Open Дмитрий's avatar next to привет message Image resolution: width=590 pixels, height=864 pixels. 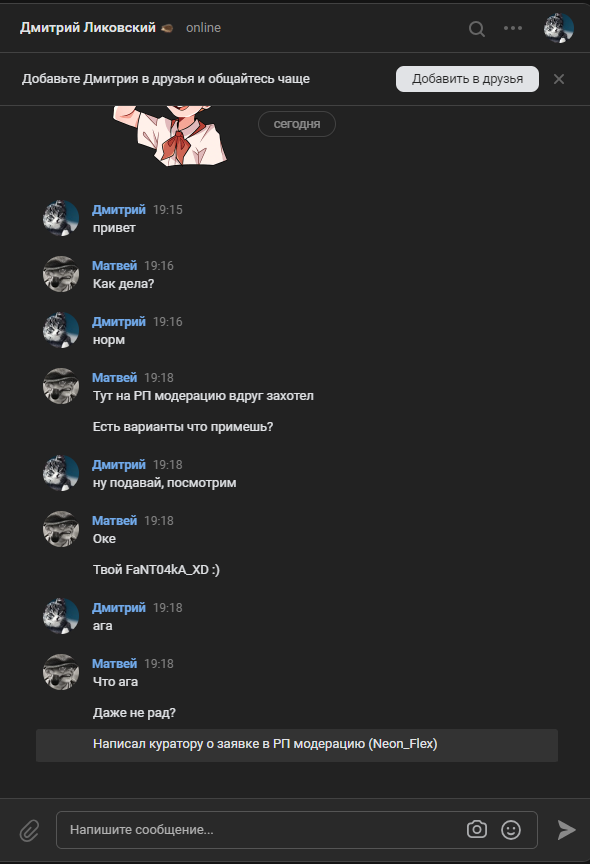tap(61, 218)
